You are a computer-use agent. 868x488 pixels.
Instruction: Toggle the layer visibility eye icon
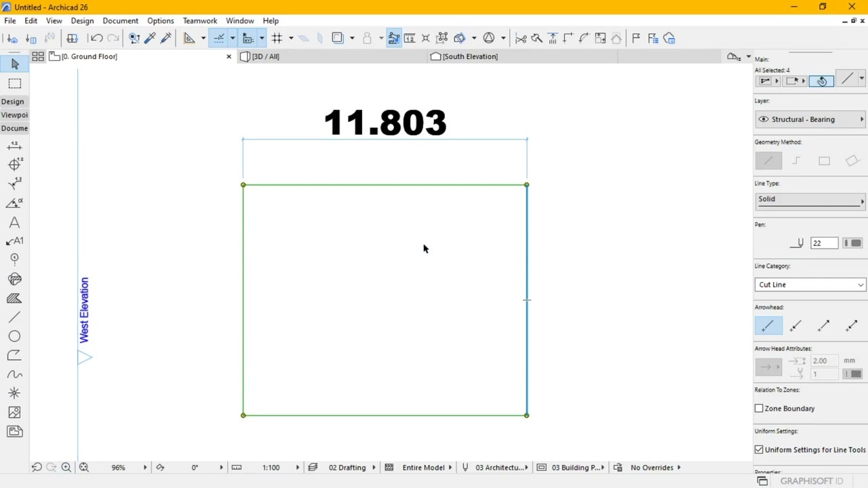(764, 119)
